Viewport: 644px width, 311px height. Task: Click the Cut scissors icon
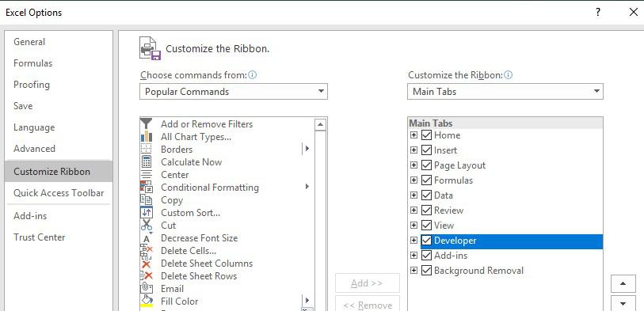147,226
